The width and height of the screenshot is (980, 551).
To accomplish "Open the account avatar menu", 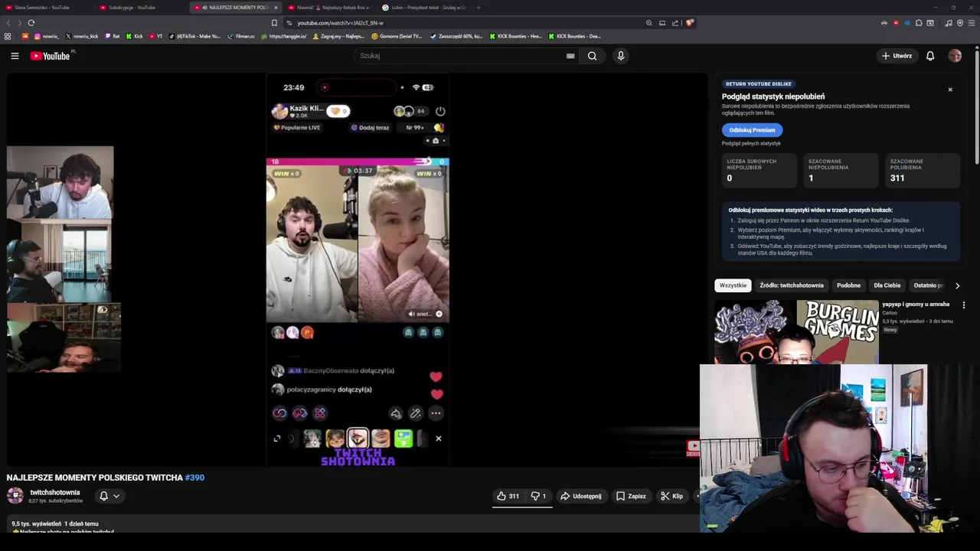I will point(955,56).
